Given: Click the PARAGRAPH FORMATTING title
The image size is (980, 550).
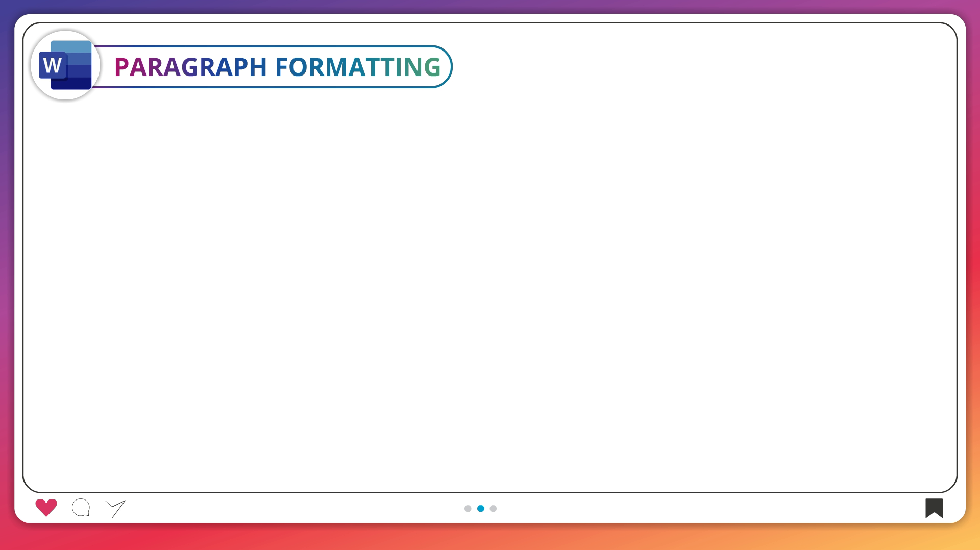Looking at the screenshot, I should coord(277,67).
